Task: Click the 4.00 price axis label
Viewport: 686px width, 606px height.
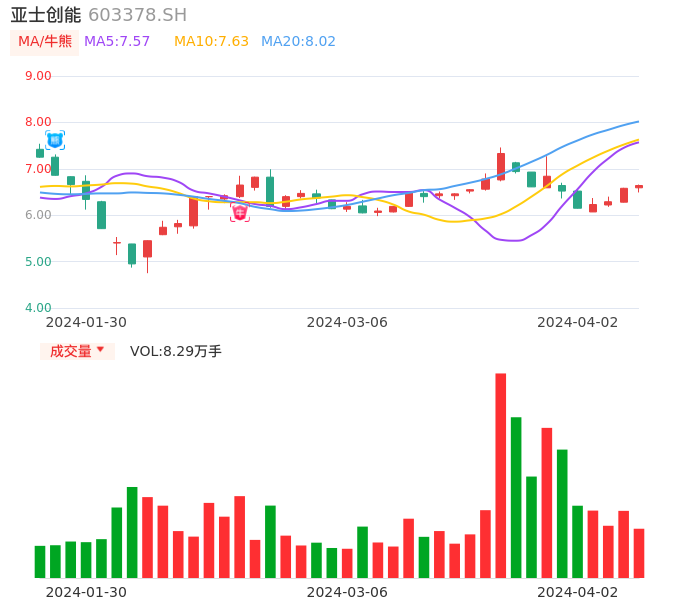Action: pyautogui.click(x=38, y=308)
